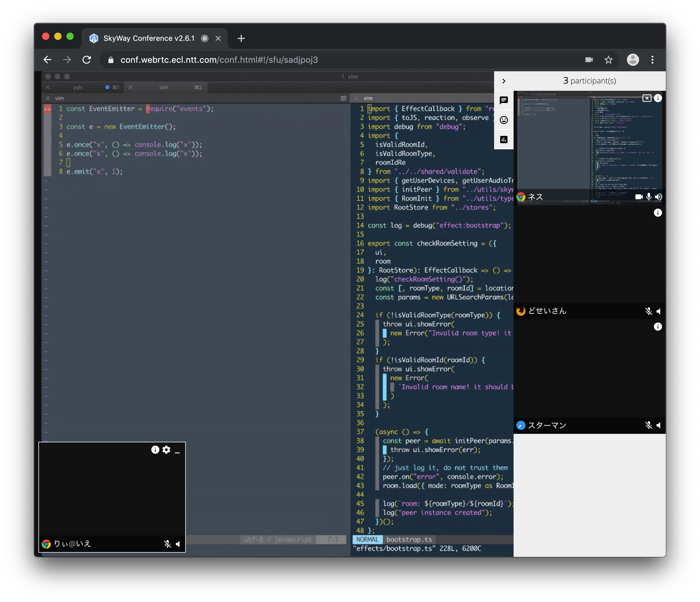The width and height of the screenshot is (700, 602).
Task: Collapse the participants panel chevron
Action: click(x=504, y=81)
